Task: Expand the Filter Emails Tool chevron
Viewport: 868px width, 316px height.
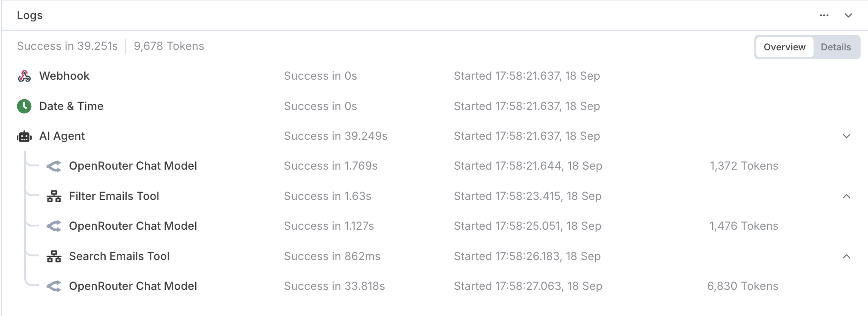Action: 847,196
